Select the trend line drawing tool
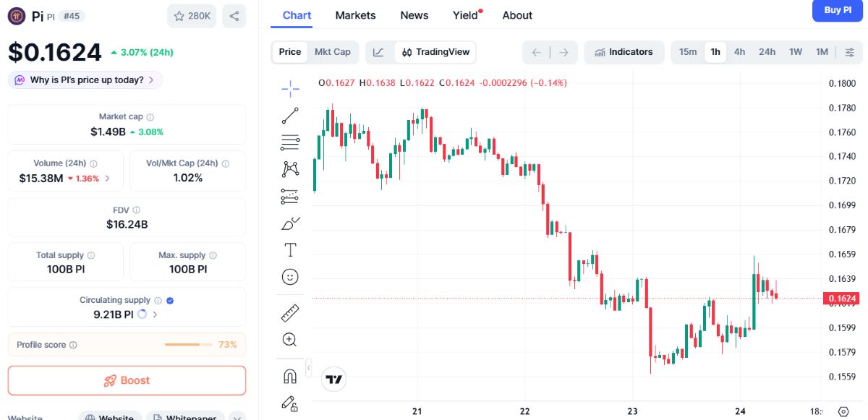 pyautogui.click(x=290, y=115)
